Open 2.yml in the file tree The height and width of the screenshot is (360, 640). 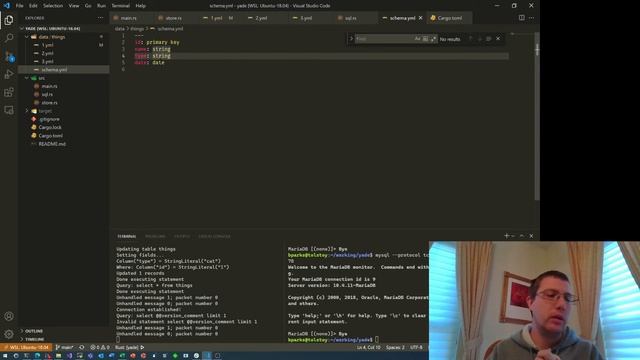(x=47, y=53)
